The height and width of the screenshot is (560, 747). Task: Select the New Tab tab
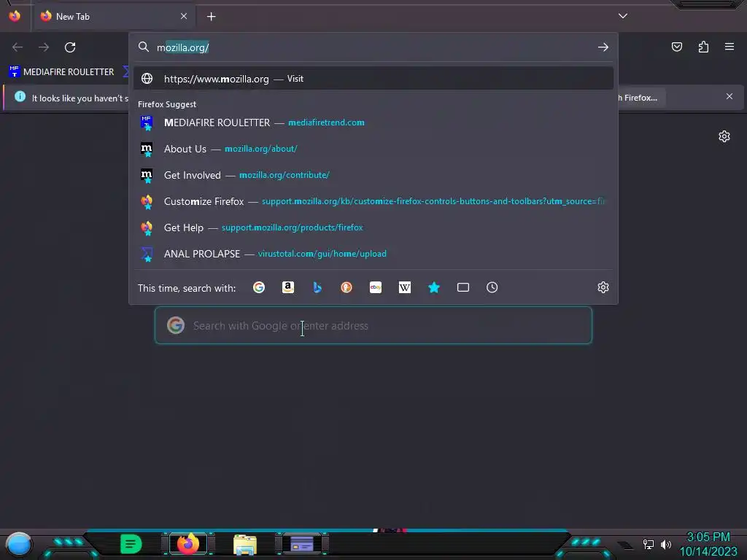pos(115,17)
